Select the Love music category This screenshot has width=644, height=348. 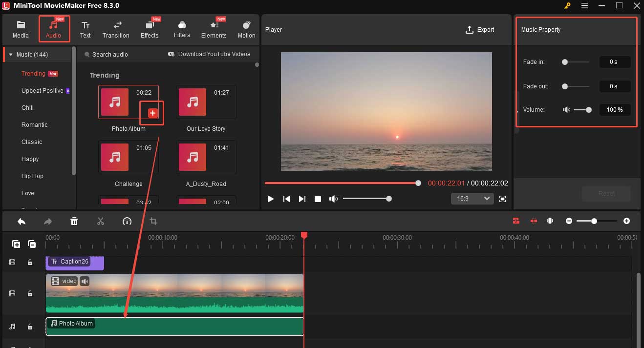point(28,193)
